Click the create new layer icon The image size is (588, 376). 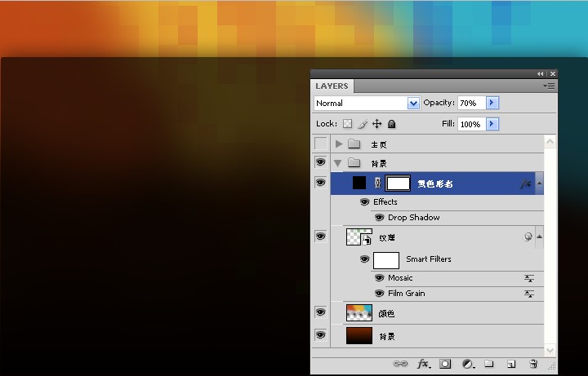tap(511, 364)
